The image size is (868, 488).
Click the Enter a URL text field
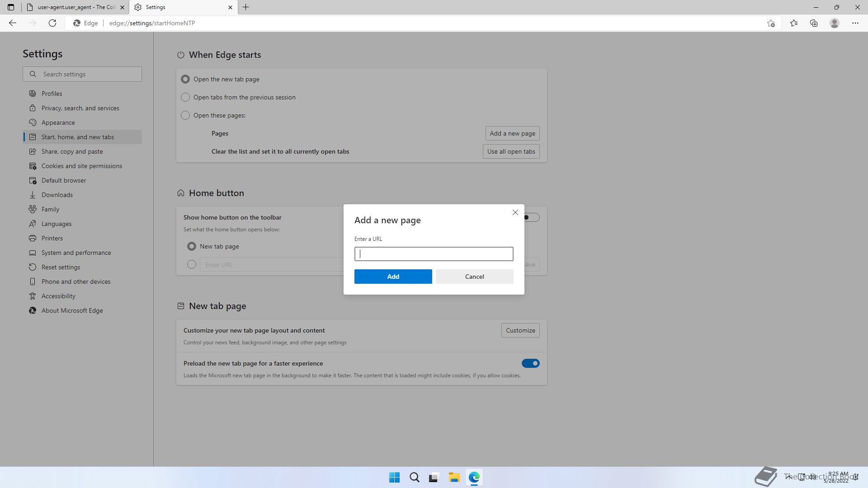tap(434, 254)
